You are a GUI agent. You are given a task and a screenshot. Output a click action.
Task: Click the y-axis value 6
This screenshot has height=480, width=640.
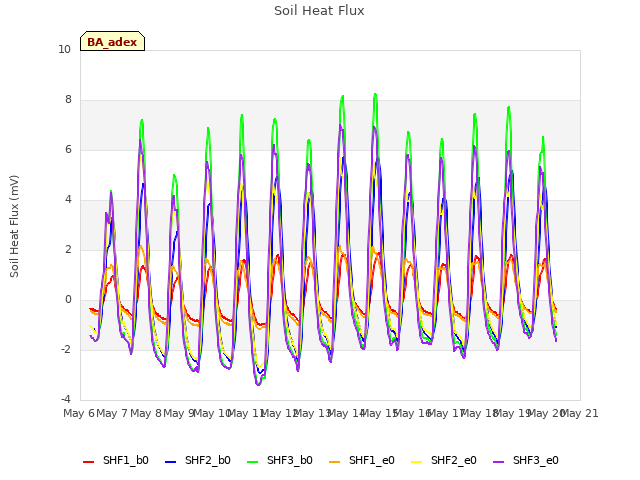coord(68,150)
